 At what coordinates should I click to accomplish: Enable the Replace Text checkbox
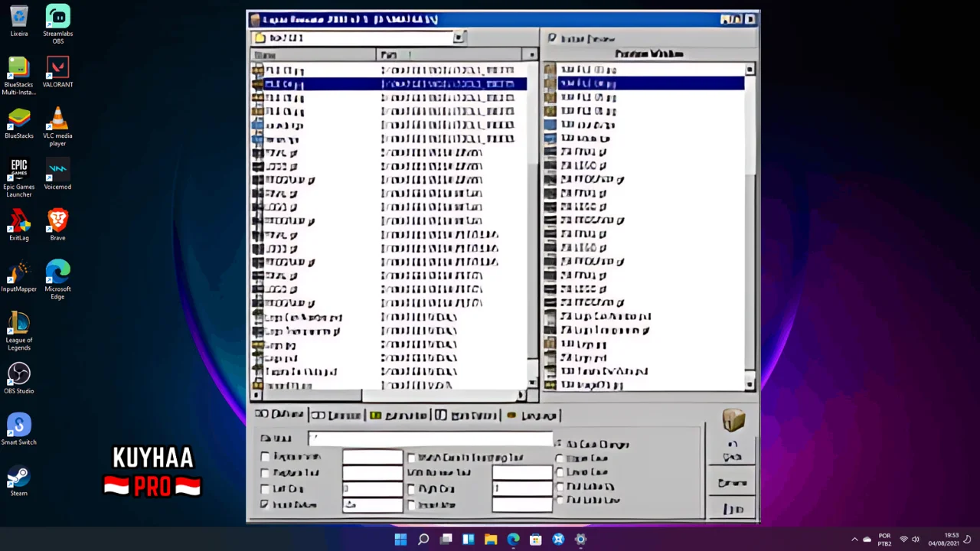266,473
